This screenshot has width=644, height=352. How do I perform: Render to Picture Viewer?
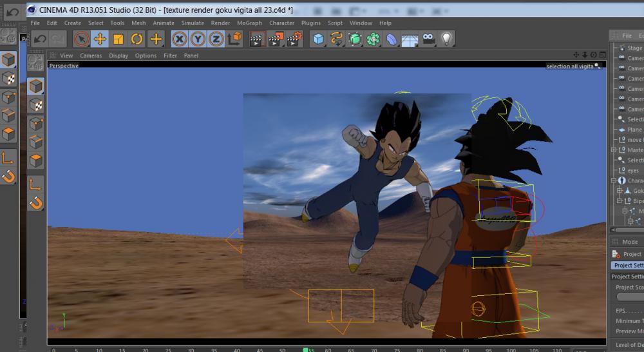[276, 39]
